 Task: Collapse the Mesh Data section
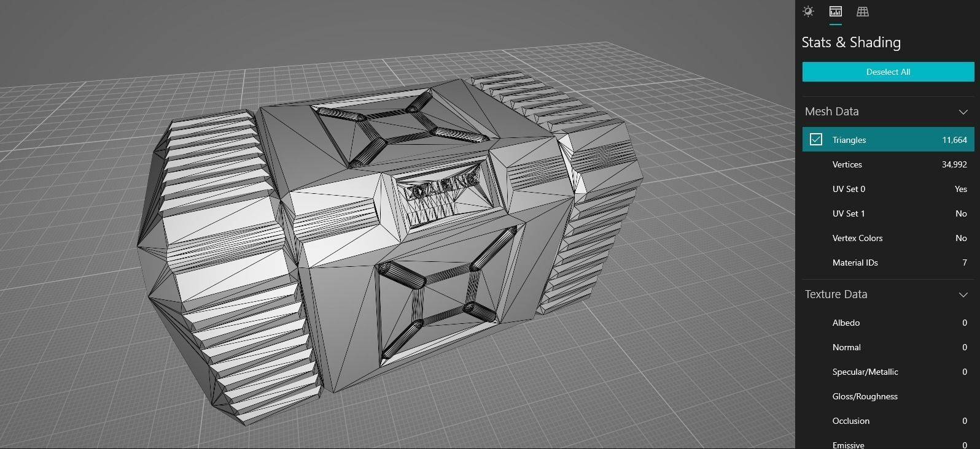pyautogui.click(x=963, y=112)
